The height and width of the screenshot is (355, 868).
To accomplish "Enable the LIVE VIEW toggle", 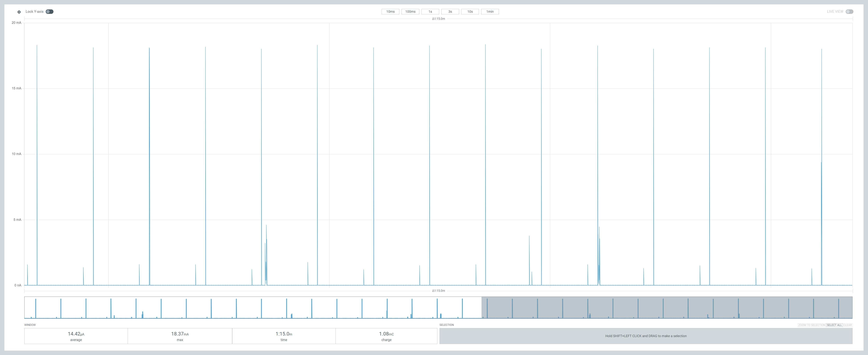I will pyautogui.click(x=849, y=11).
